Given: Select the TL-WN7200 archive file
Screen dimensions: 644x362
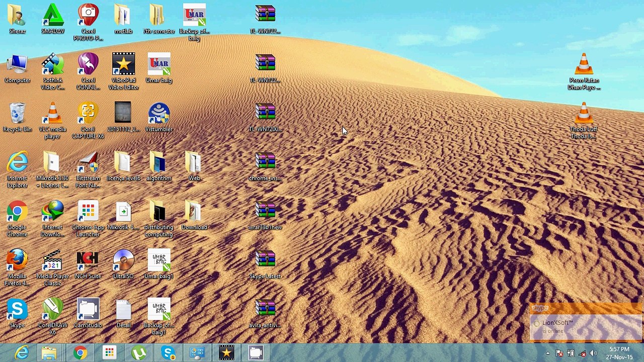Looking at the screenshot, I should pos(265,118).
